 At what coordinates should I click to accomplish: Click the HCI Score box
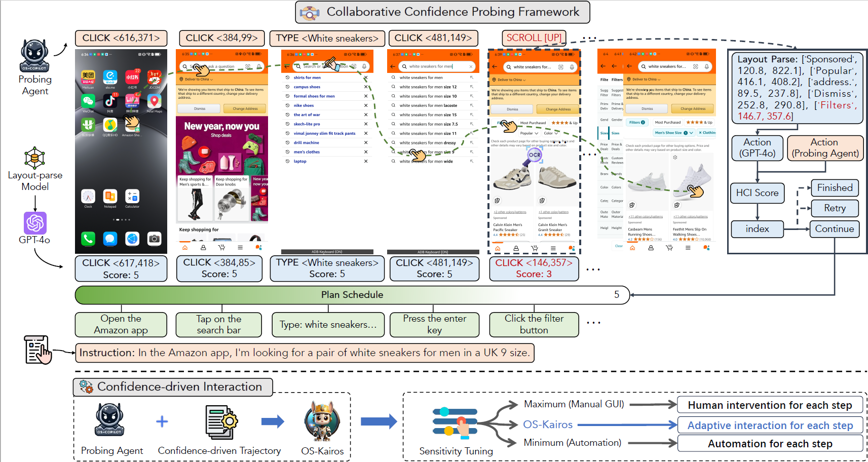point(757,193)
